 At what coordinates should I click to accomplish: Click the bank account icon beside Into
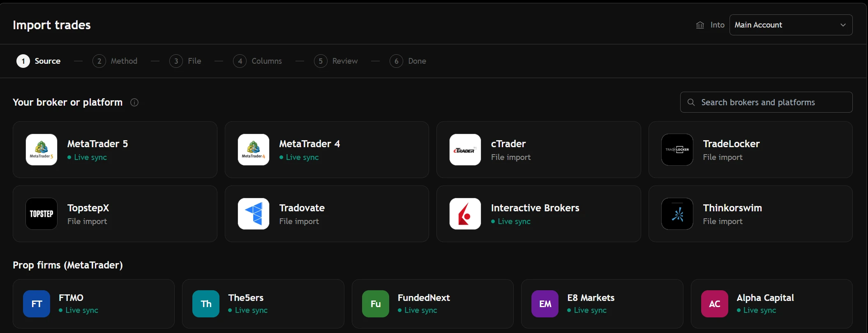[700, 25]
